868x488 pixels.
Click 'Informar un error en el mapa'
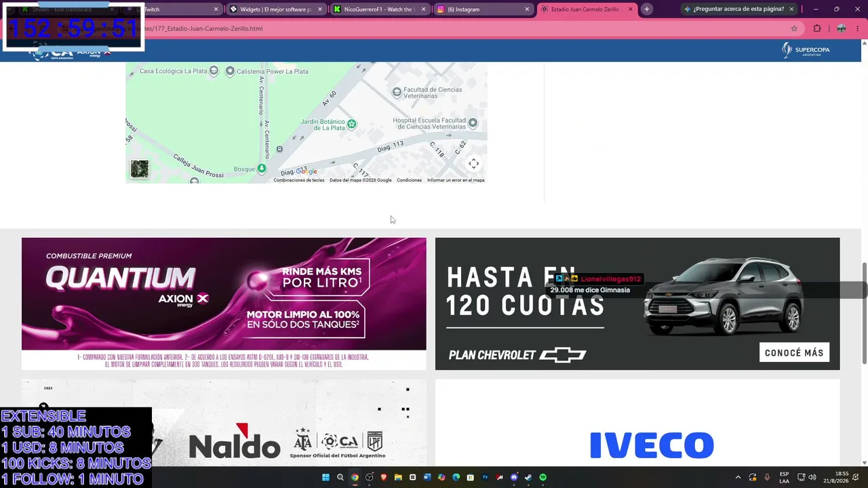click(x=456, y=180)
